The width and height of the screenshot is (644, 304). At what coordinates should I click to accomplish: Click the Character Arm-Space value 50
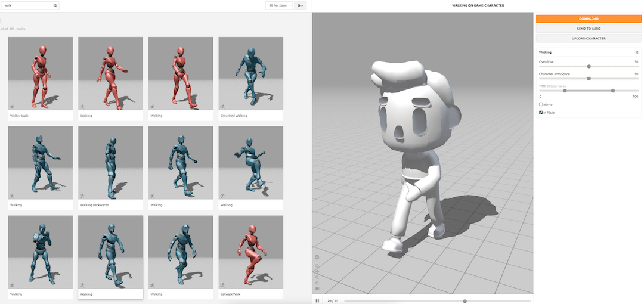(x=636, y=74)
